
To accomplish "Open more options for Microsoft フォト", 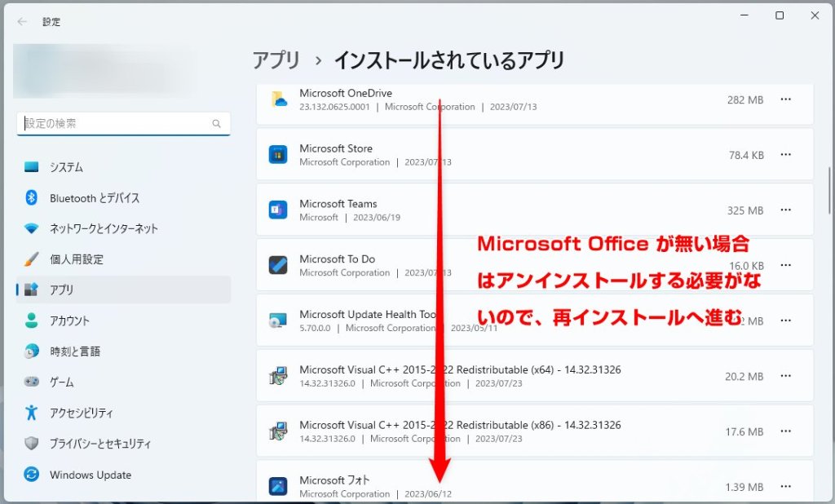I will [785, 486].
